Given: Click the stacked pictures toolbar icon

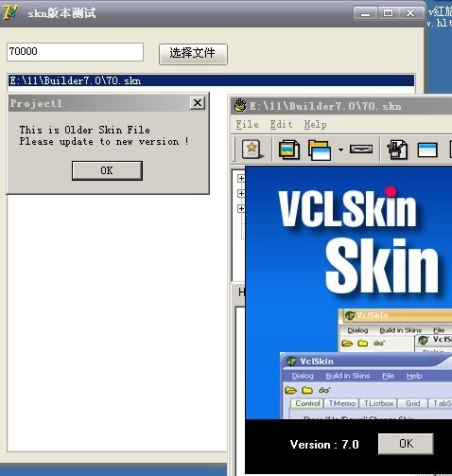Looking at the screenshot, I should pos(288,150).
